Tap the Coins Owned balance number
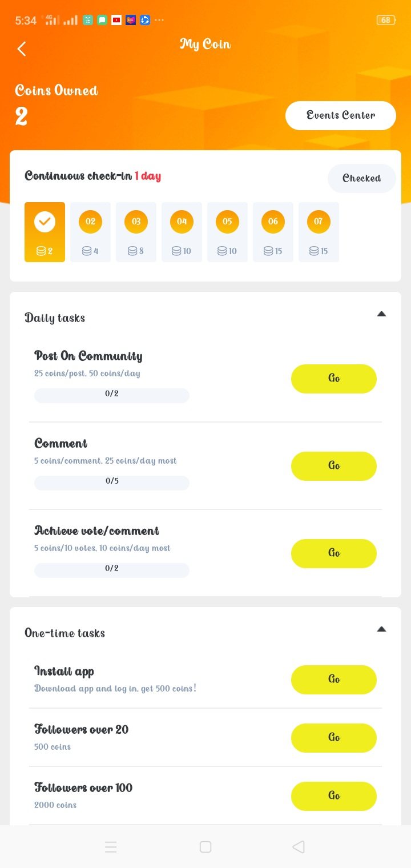Viewport: 411px width, 868px height. pos(22,116)
